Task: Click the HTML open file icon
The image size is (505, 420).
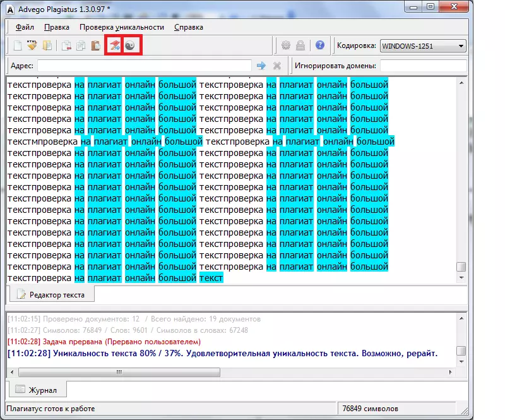Action: [x=32, y=45]
